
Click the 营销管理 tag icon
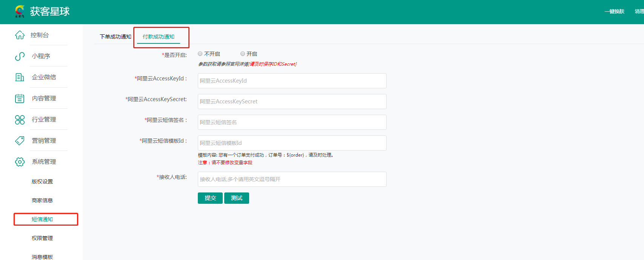pyautogui.click(x=20, y=141)
